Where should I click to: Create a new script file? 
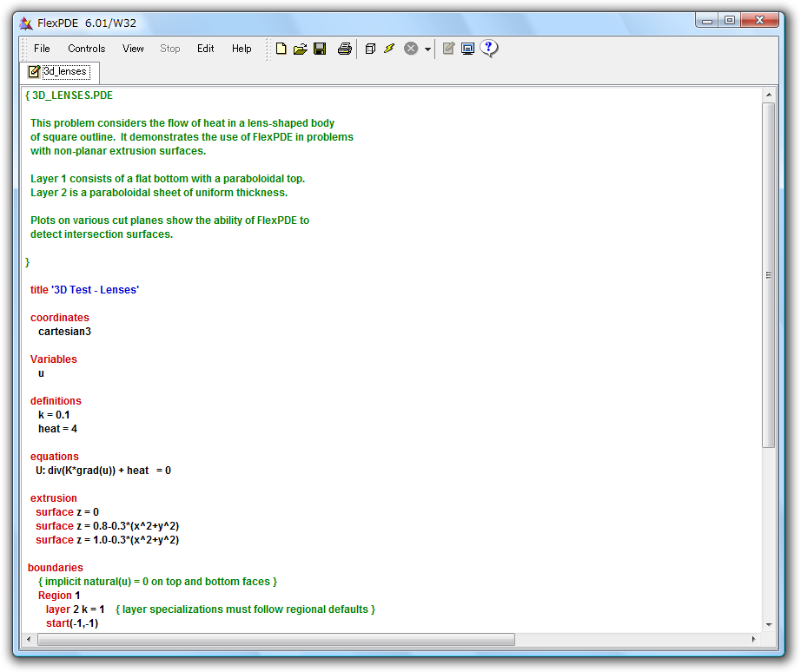281,49
